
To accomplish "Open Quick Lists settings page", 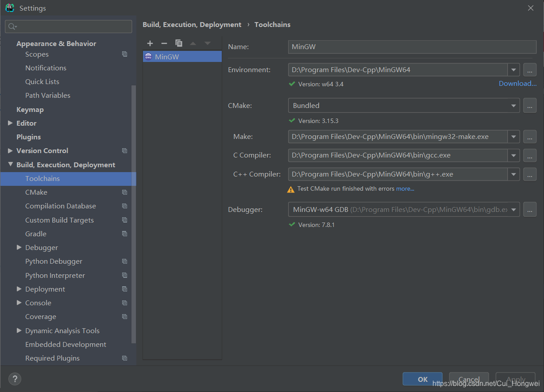I will [42, 81].
